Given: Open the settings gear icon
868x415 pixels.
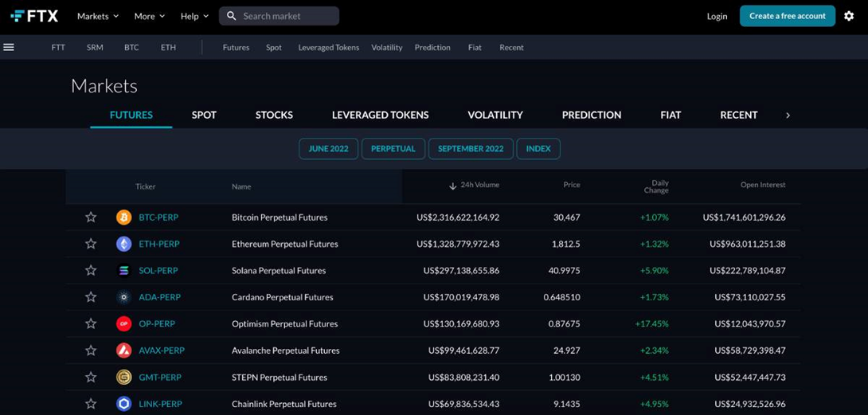Looking at the screenshot, I should click(849, 16).
